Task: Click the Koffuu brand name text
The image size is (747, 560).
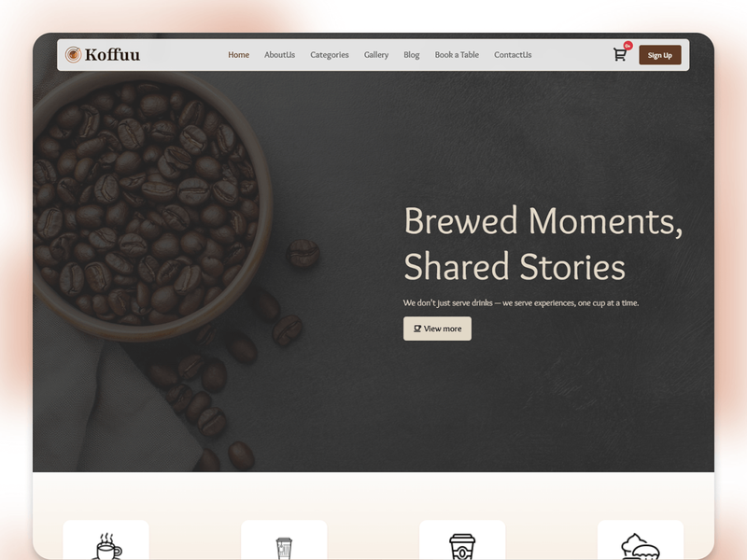Action: pyautogui.click(x=114, y=54)
